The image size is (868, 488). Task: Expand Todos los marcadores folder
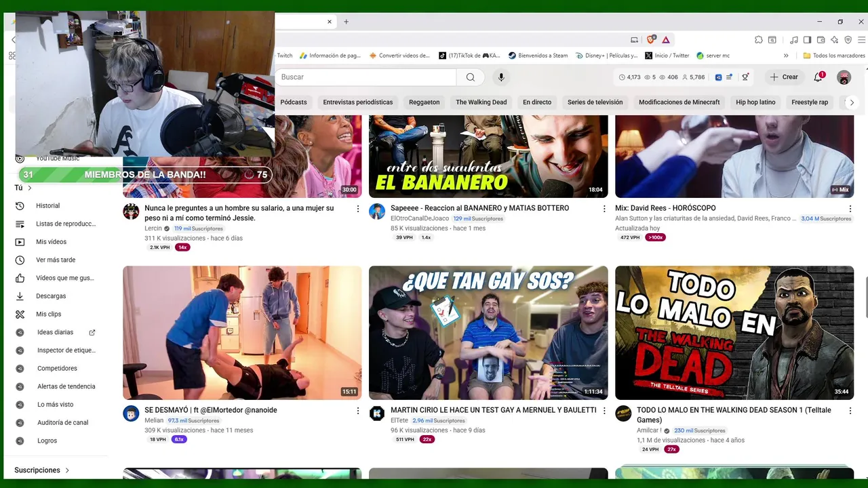tap(833, 56)
